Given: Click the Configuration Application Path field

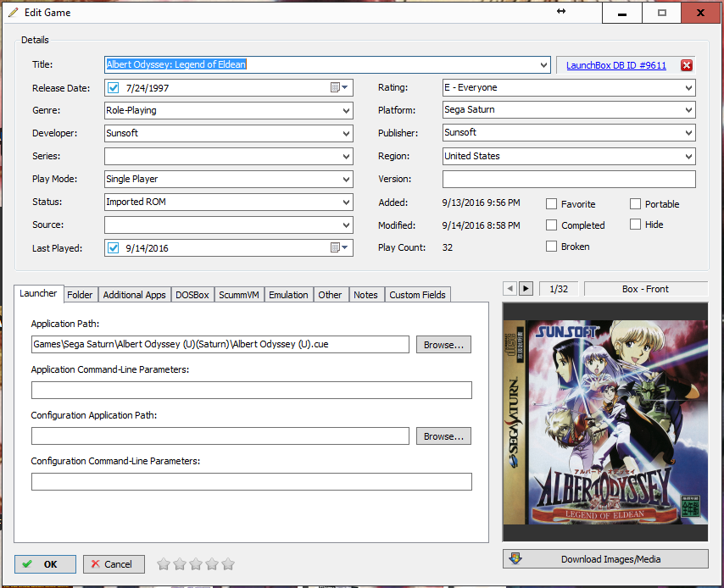Looking at the screenshot, I should (220, 435).
